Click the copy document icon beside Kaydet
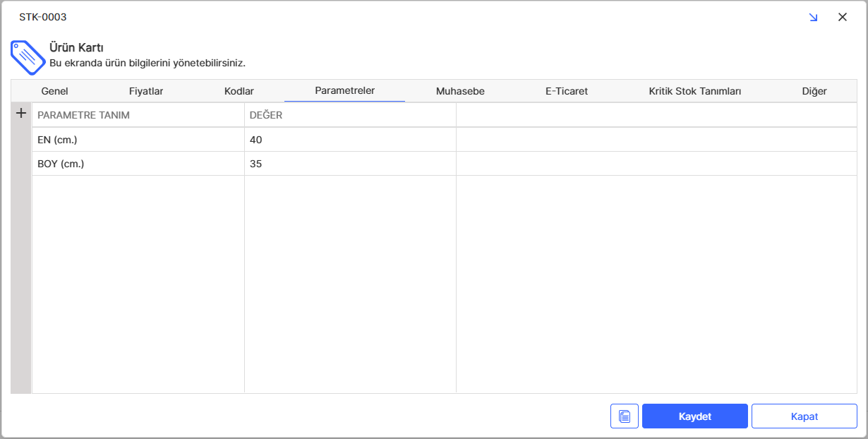 (x=624, y=416)
